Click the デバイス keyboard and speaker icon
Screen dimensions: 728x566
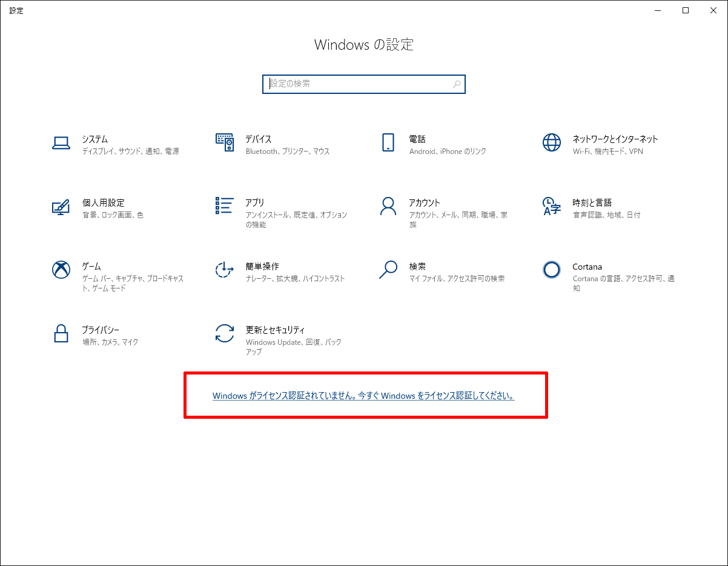point(225,142)
